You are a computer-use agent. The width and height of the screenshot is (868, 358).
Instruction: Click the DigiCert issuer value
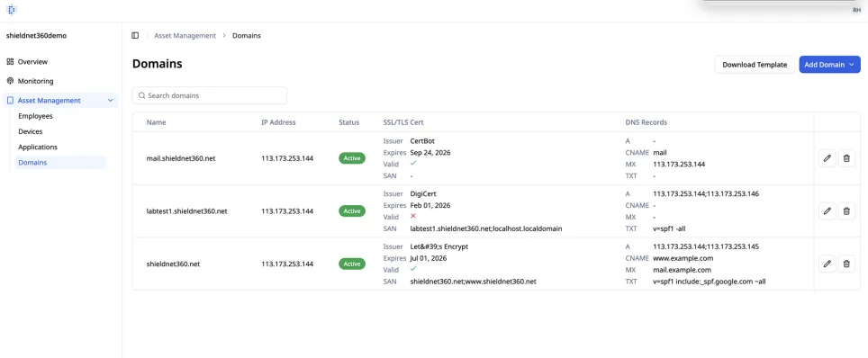click(x=423, y=193)
